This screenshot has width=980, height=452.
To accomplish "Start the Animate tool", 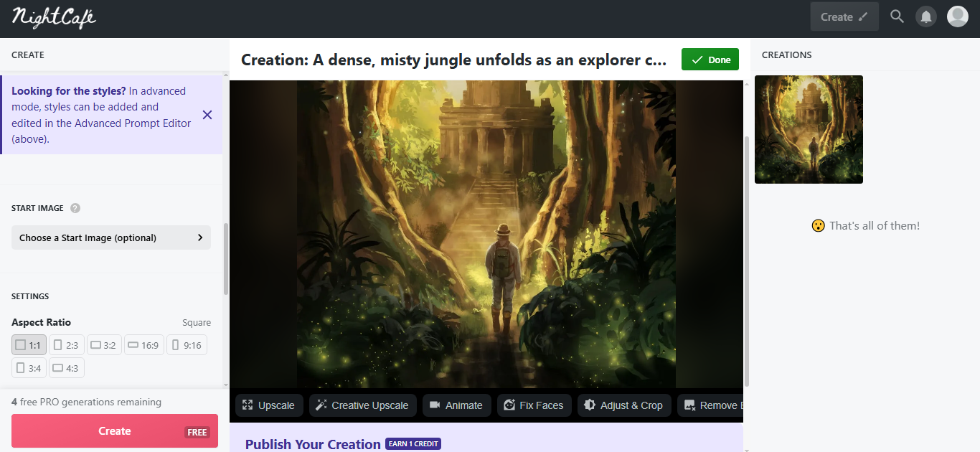I will pos(456,405).
